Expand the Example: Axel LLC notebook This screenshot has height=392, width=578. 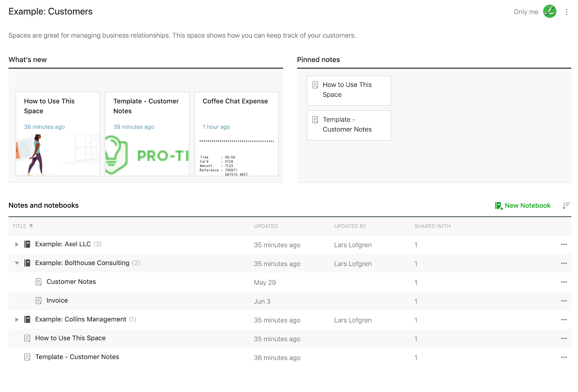[x=17, y=244]
